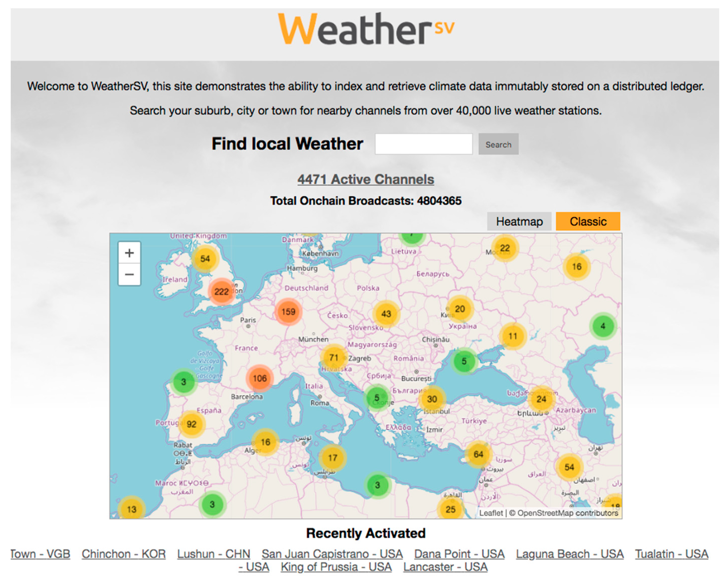Open Dana Point - USA link
Screen dimensions: 728x582
[x=460, y=554]
